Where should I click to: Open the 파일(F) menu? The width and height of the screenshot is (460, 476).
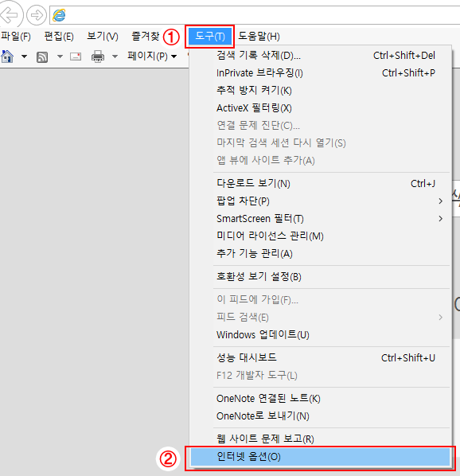[16, 37]
